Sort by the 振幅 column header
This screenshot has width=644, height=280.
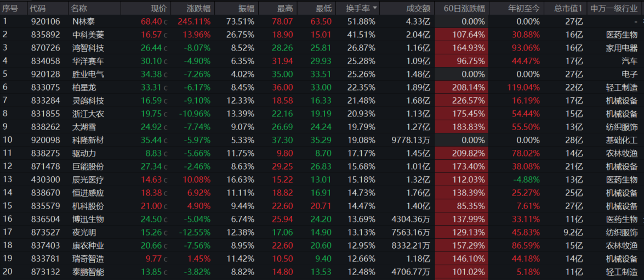point(247,8)
